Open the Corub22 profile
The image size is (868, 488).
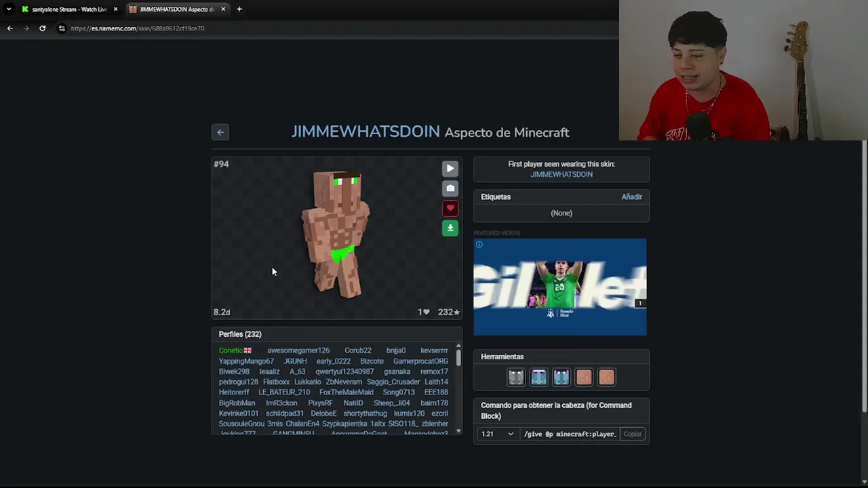(x=358, y=350)
